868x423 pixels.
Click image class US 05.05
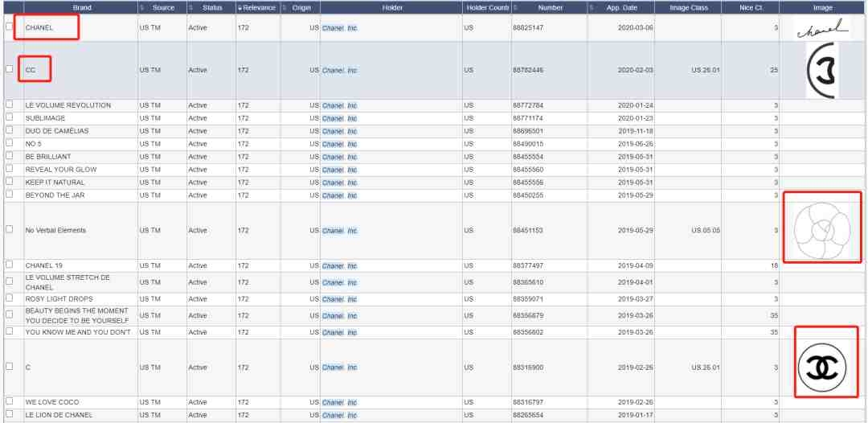coord(706,230)
